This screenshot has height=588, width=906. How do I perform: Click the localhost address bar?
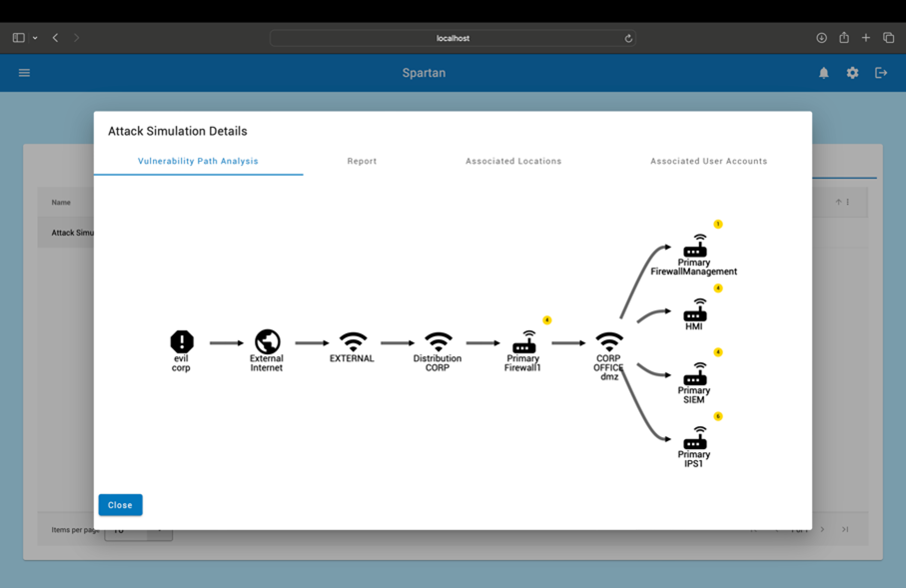(x=453, y=38)
